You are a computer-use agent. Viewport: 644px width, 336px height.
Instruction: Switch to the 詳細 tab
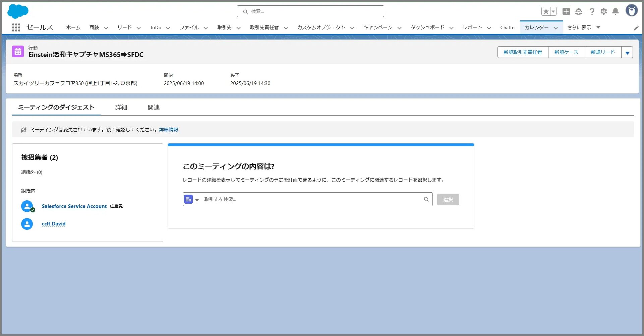click(x=121, y=107)
